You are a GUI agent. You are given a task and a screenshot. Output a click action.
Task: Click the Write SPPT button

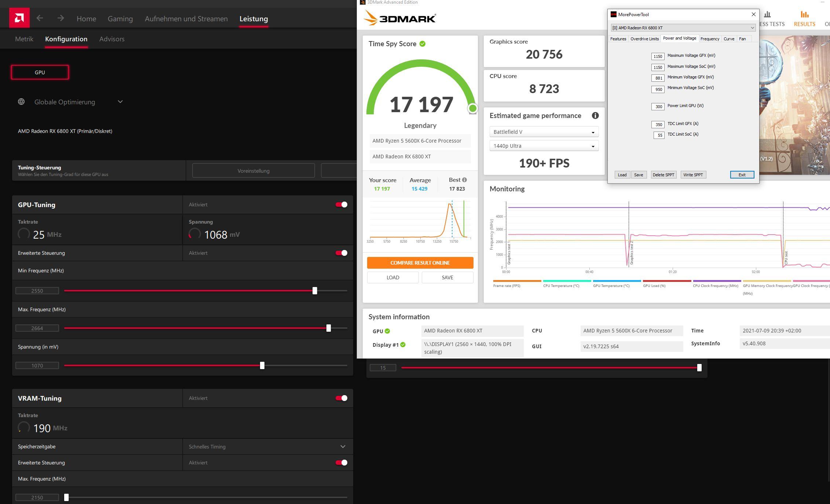point(693,175)
